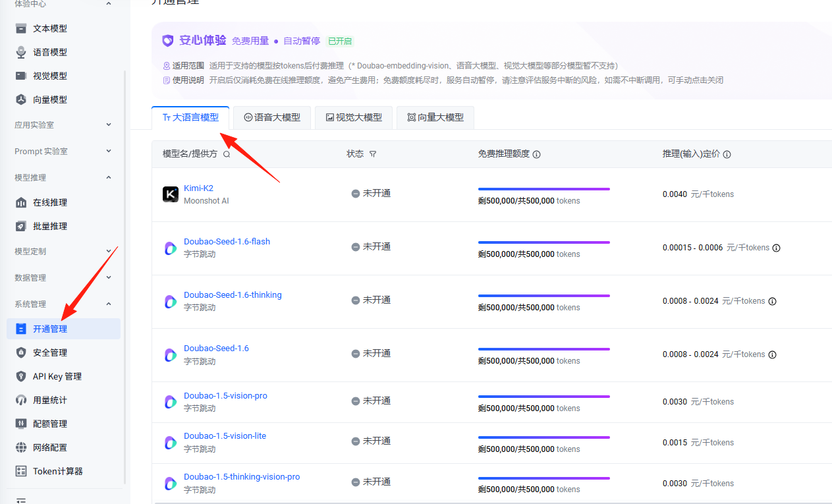Open API Key 管理 in sidebar
Screen dimensions: 832x504
tap(57, 376)
